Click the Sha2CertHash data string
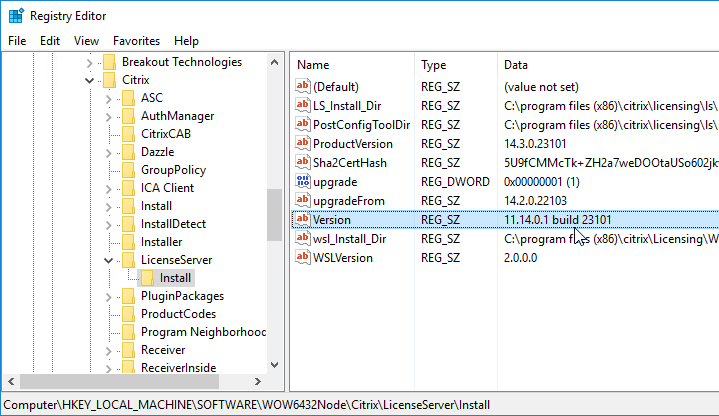 pyautogui.click(x=611, y=163)
